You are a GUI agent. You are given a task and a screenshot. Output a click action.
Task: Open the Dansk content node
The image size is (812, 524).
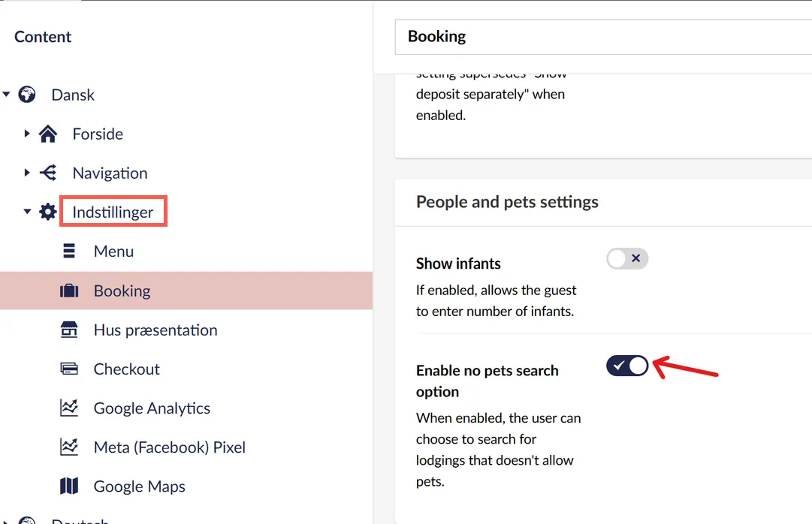pos(73,95)
